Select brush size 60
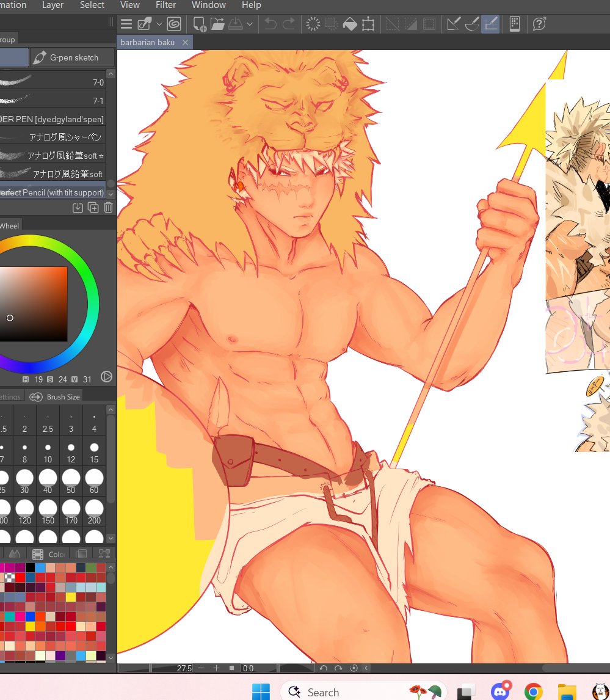The image size is (610, 700). coord(94,482)
